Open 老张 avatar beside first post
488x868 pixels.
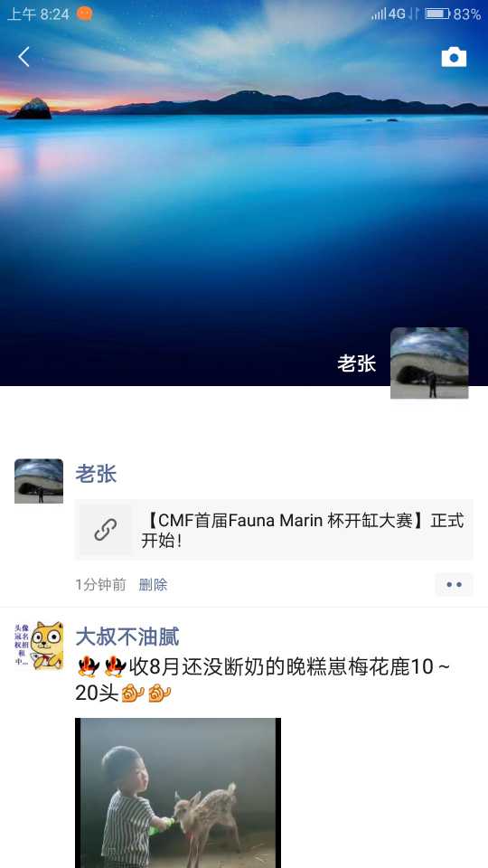(x=39, y=481)
